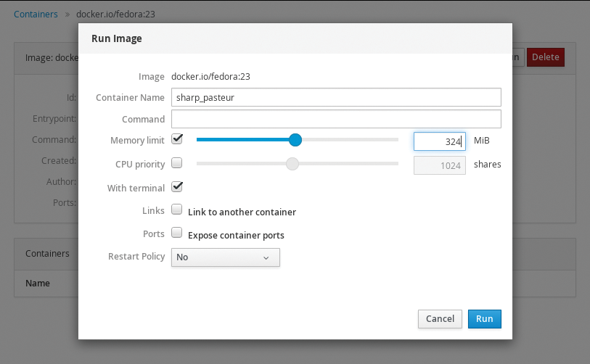590x364 pixels.
Task: Check the Ports checkbox
Action: [176, 233]
